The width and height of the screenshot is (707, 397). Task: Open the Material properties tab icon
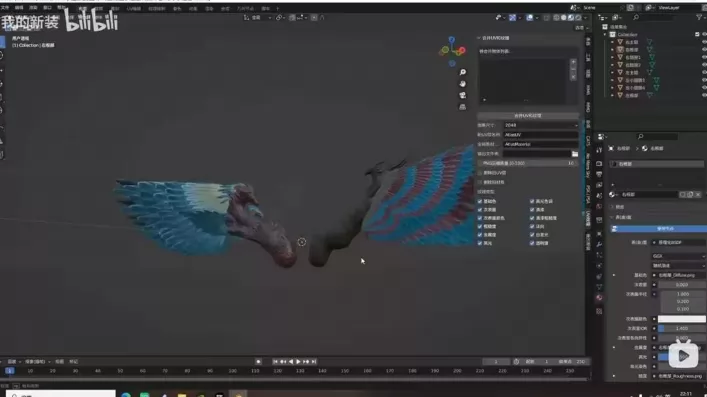coord(599,298)
